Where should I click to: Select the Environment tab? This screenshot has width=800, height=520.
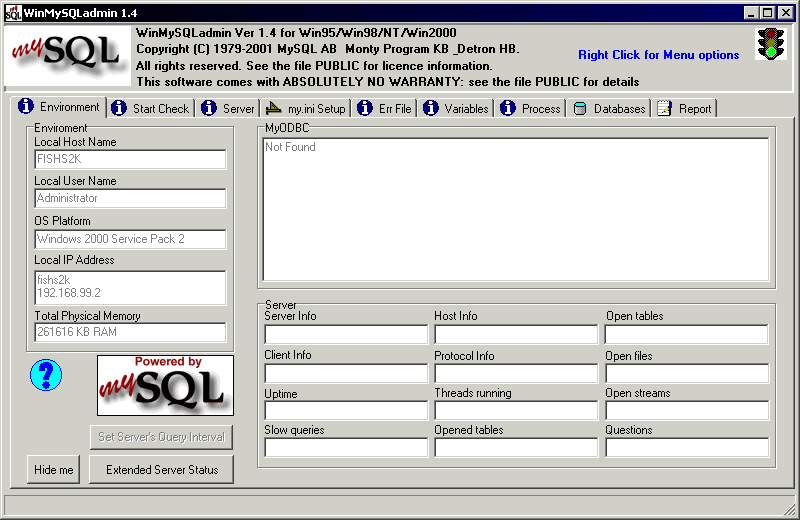[x=59, y=107]
